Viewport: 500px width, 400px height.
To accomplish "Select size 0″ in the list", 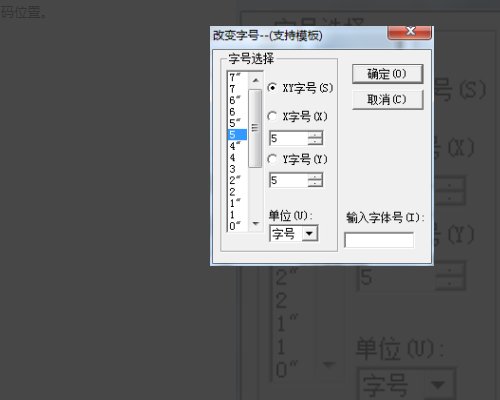I will [237, 226].
